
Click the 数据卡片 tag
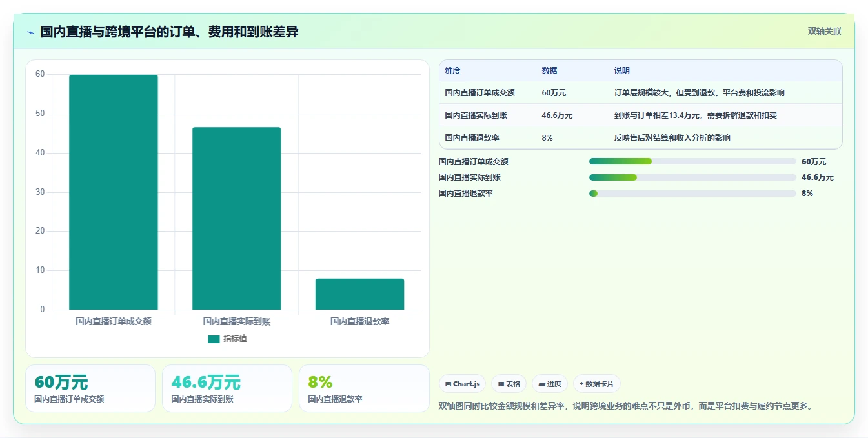tap(597, 384)
